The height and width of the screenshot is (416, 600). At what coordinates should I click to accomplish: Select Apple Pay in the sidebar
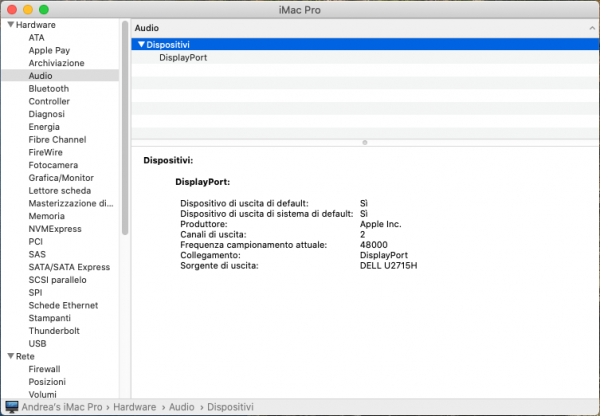tap(49, 50)
